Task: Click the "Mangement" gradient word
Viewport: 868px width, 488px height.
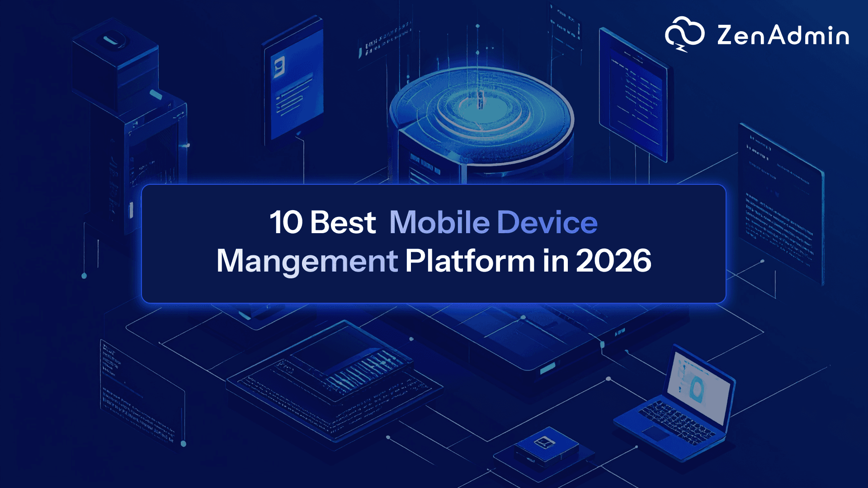Action: 307,261
